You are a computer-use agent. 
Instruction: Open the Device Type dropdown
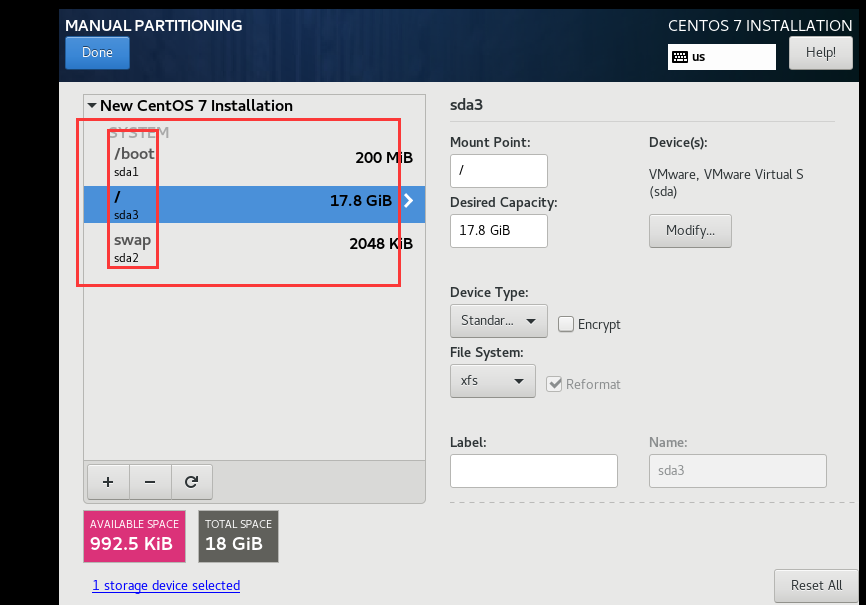point(499,320)
